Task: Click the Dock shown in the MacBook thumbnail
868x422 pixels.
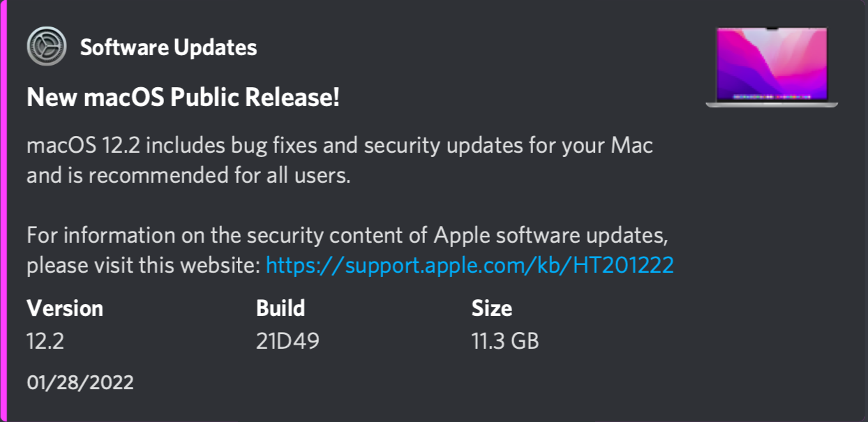Action: click(x=771, y=96)
